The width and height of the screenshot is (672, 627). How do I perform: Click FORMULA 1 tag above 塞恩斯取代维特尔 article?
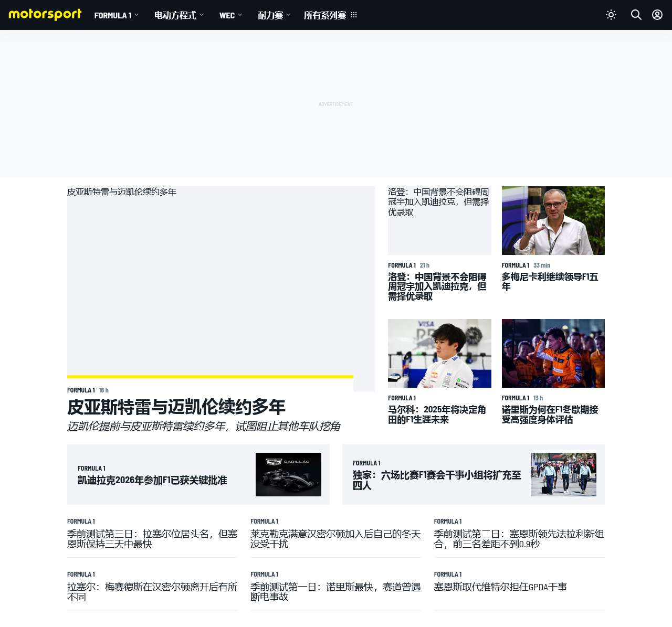point(448,575)
